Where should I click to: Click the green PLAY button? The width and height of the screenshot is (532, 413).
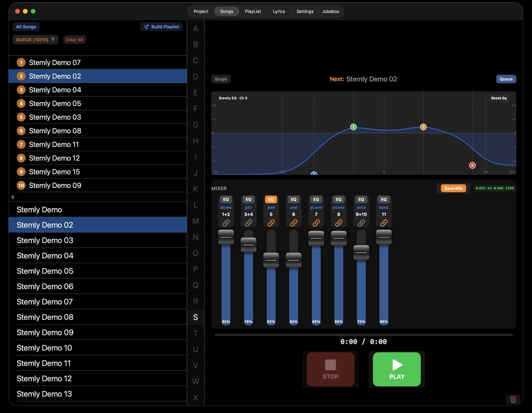(397, 369)
